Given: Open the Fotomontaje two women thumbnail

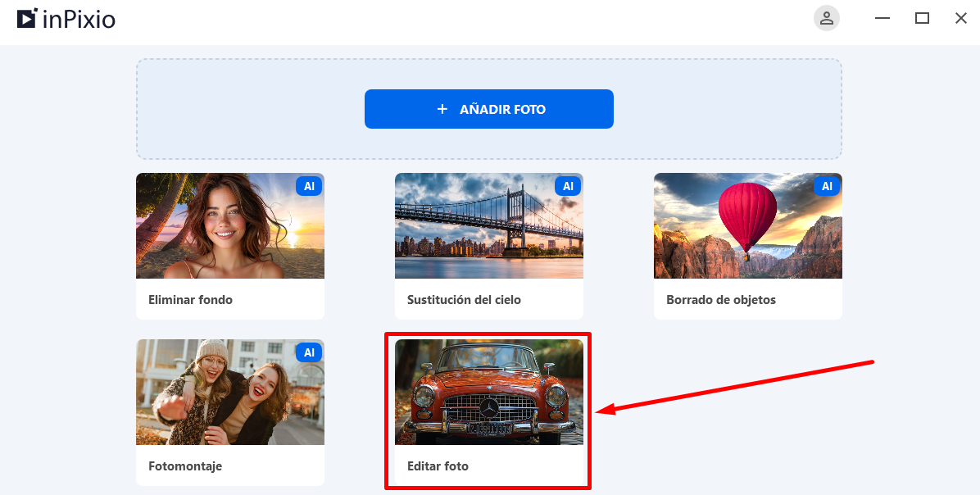Looking at the screenshot, I should [230, 392].
